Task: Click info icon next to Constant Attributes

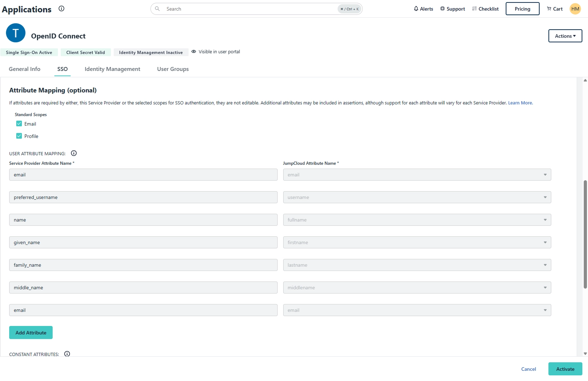Action: [x=67, y=354]
